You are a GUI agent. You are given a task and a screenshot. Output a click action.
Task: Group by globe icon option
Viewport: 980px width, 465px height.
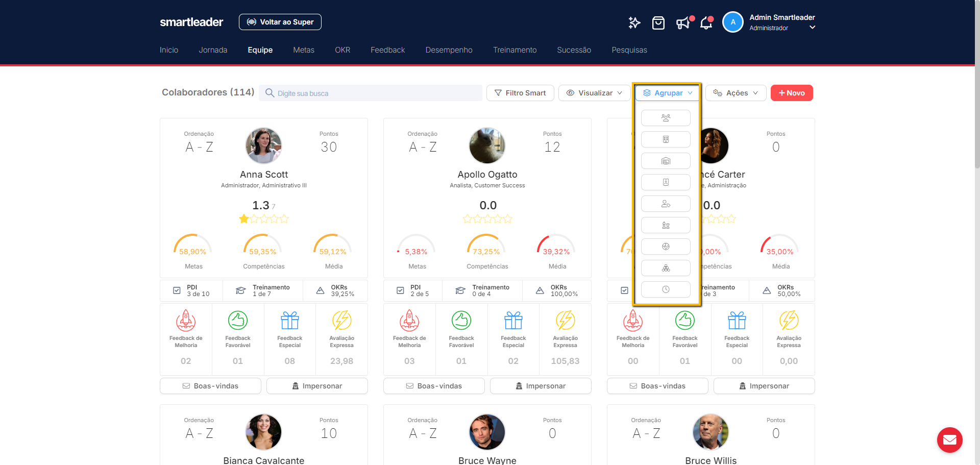(666, 247)
